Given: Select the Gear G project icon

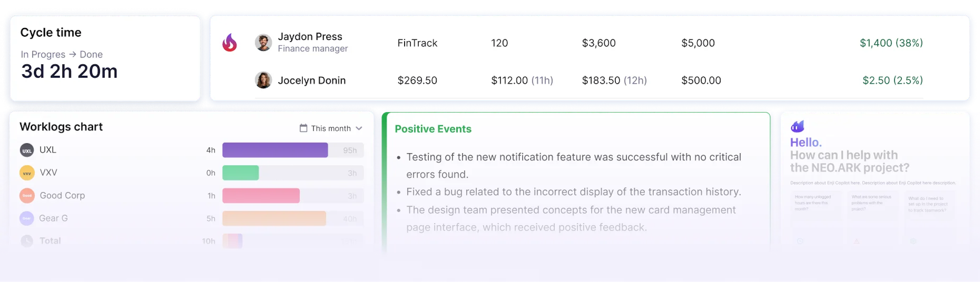Looking at the screenshot, I should pos(27,218).
